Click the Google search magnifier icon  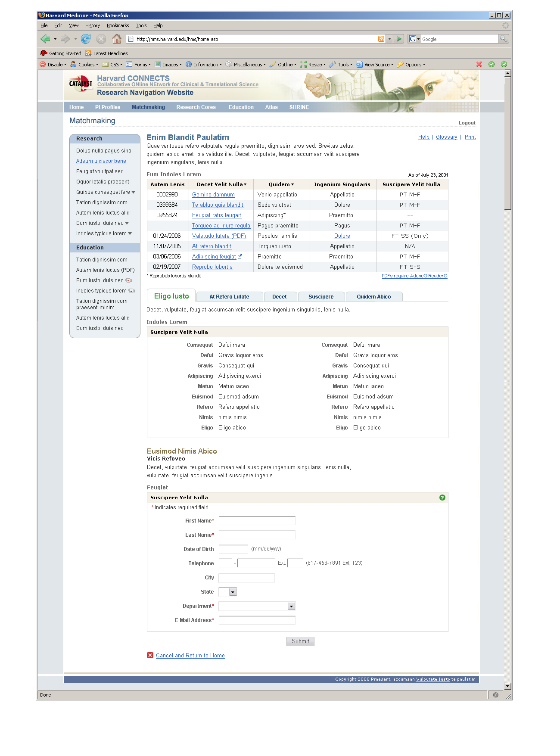point(503,39)
